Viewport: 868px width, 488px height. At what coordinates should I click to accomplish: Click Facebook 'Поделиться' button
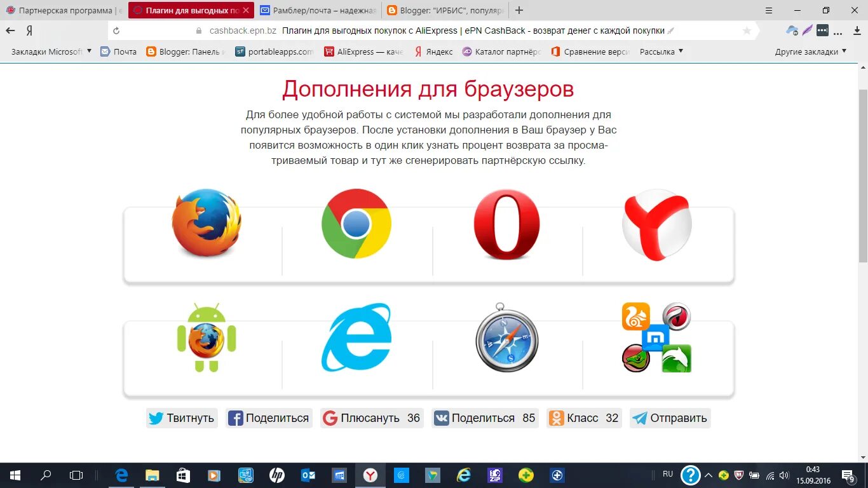269,418
